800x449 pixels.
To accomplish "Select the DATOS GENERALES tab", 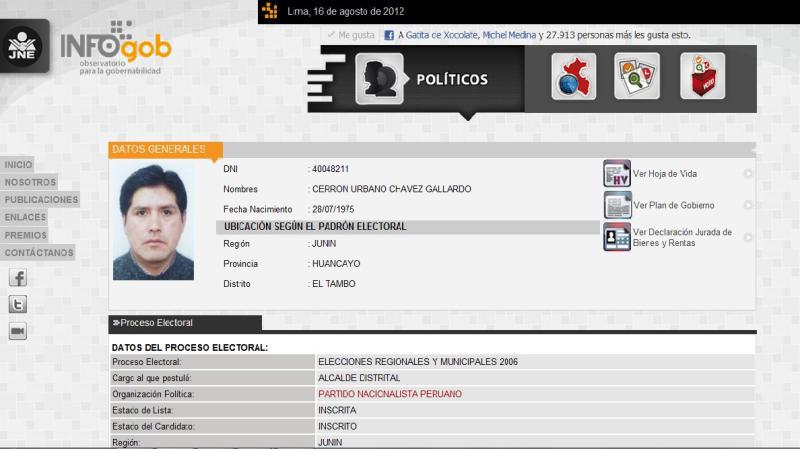I will [x=165, y=149].
